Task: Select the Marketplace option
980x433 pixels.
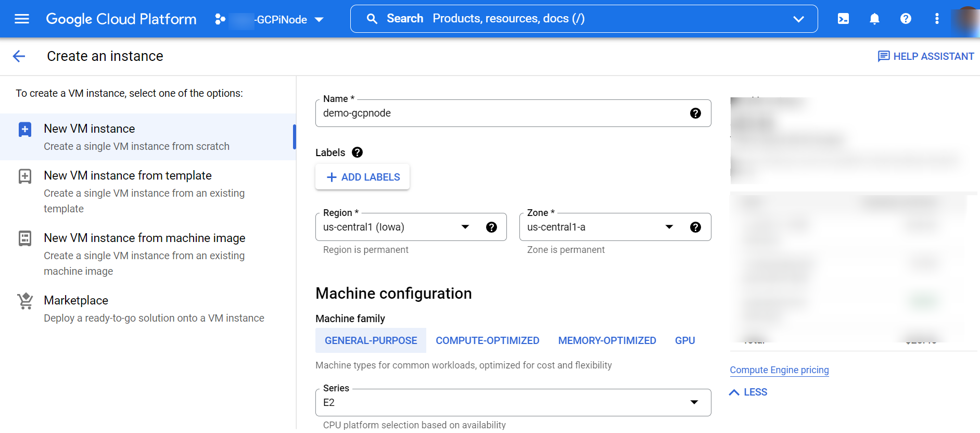Action: 148,309
